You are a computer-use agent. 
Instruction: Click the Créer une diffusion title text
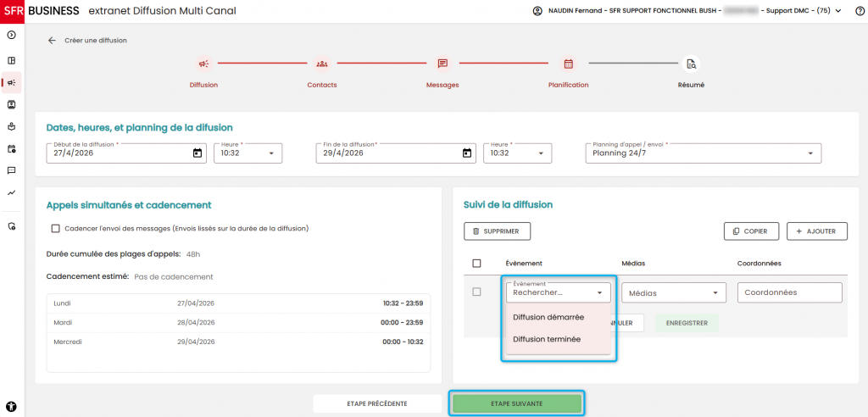96,41
